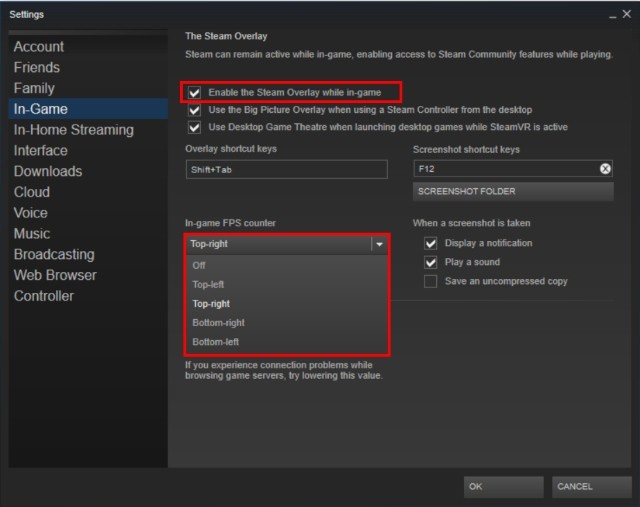The image size is (640, 507).
Task: Choose Bottom-left FPS counter position
Action: point(287,342)
